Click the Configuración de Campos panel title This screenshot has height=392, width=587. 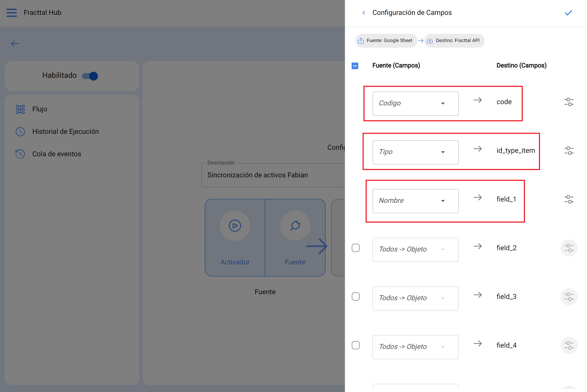click(x=412, y=13)
